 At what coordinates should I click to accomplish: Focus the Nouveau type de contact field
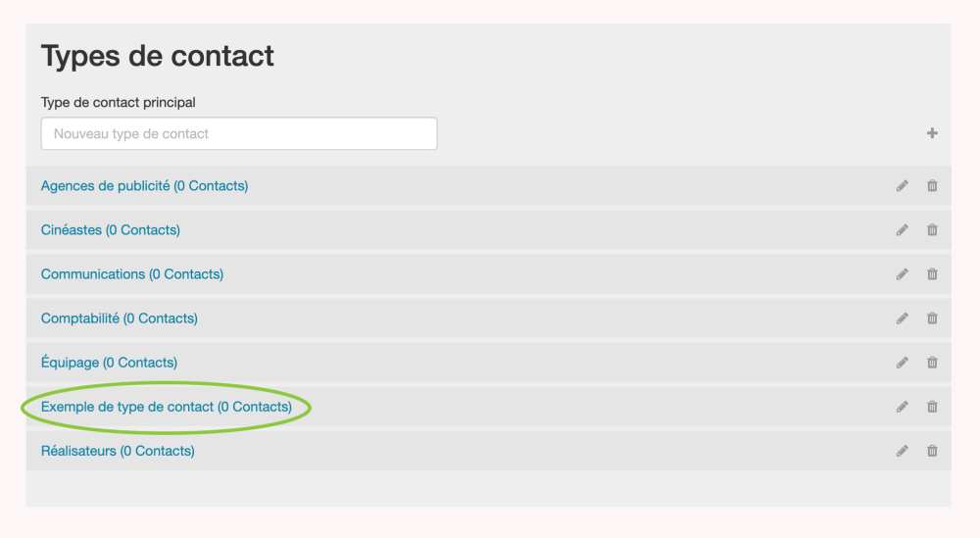[239, 134]
